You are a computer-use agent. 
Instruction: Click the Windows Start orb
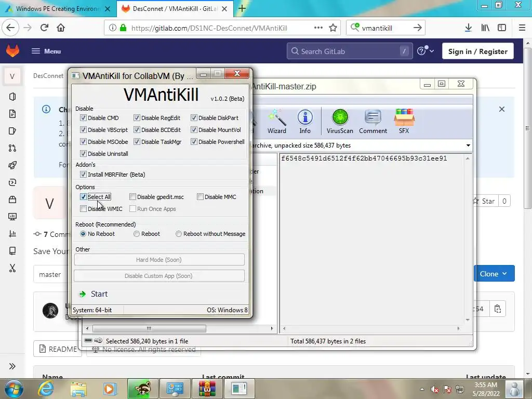pos(14,389)
